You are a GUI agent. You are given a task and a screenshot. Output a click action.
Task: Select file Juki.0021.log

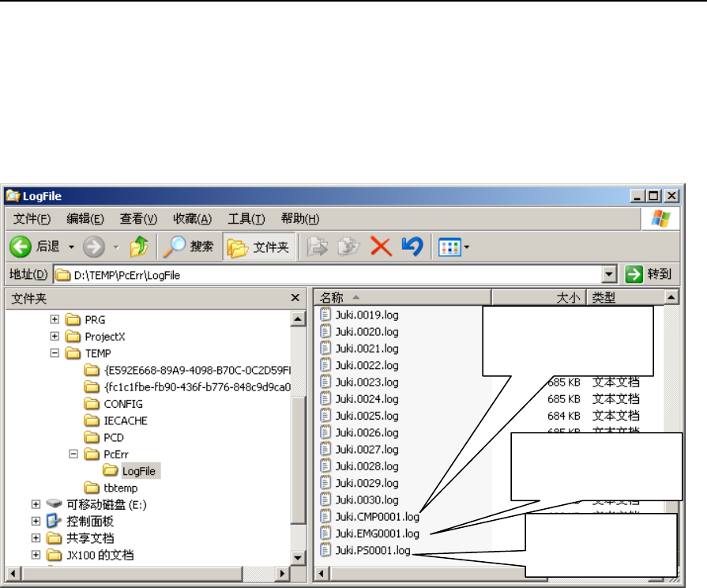coord(359,349)
